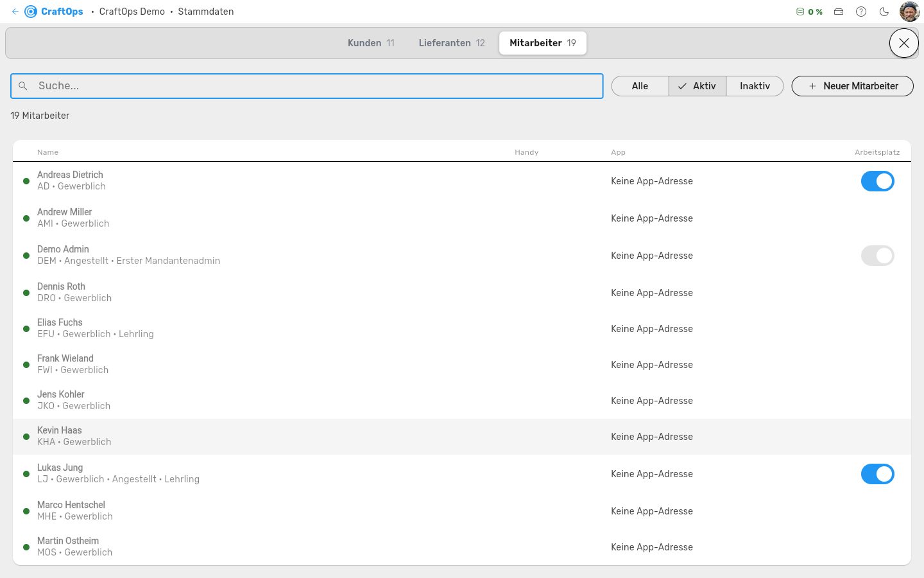
Task: Open the help question mark icon
Action: (861, 12)
